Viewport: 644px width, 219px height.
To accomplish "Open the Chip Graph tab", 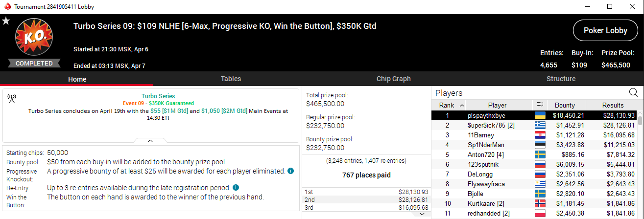I will (x=393, y=79).
